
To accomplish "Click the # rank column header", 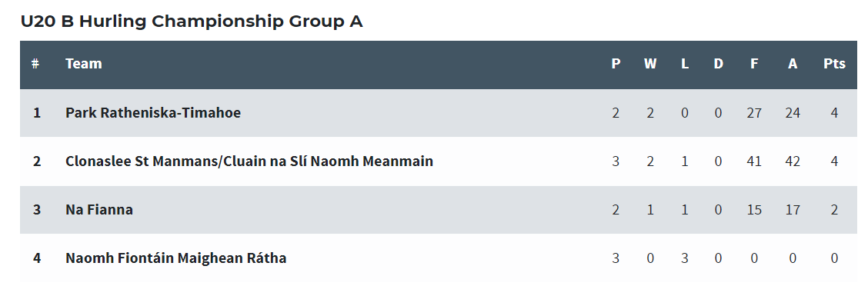I will pyautogui.click(x=35, y=64).
